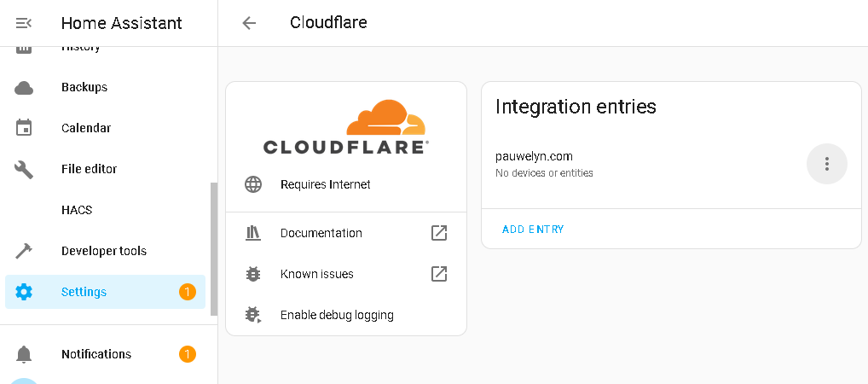
Task: Enable debug logging for Cloudflare
Action: click(346, 315)
